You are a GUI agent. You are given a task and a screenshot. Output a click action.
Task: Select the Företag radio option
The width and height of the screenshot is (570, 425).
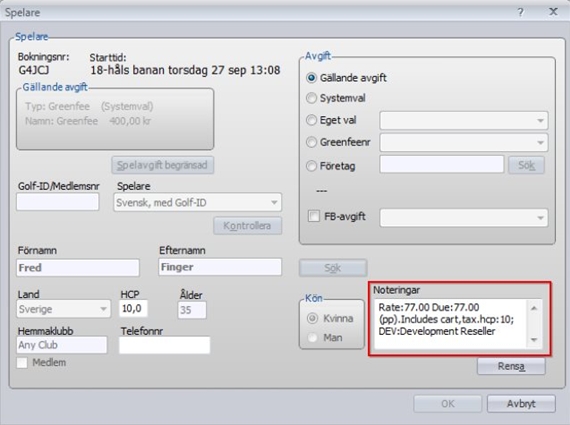[x=311, y=166]
